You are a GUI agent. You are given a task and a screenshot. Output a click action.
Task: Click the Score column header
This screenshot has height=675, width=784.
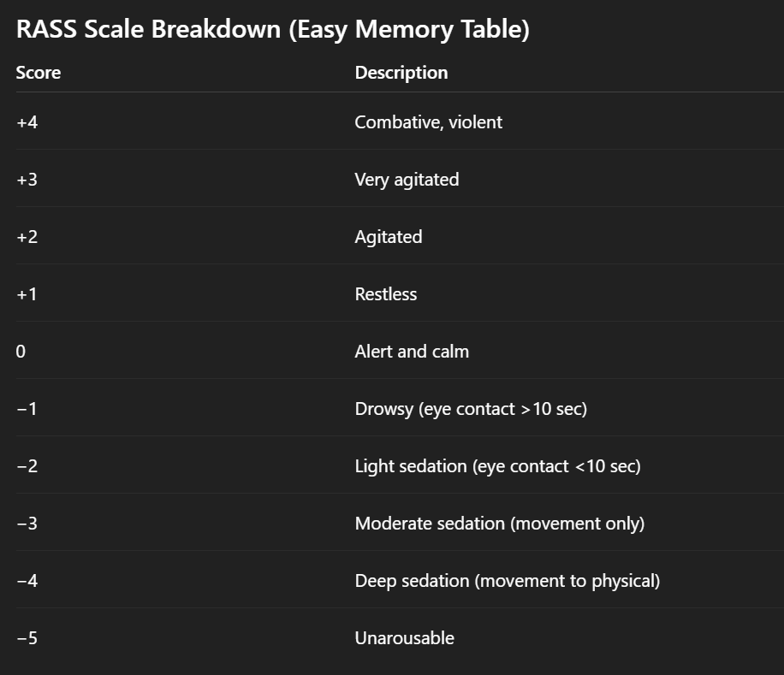click(39, 73)
